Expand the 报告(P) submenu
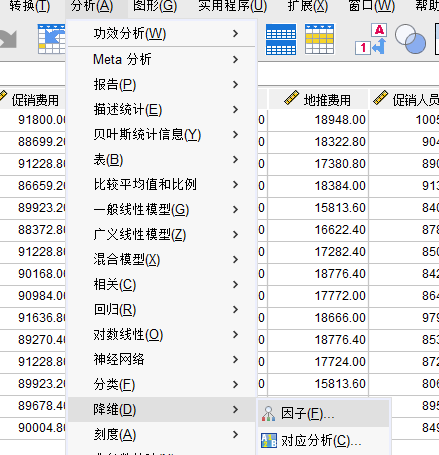 (x=162, y=85)
